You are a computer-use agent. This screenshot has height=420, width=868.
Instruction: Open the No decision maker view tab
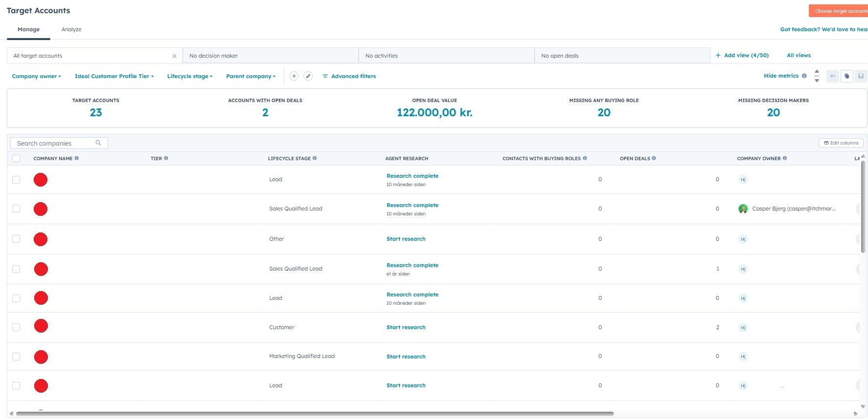[x=270, y=56]
